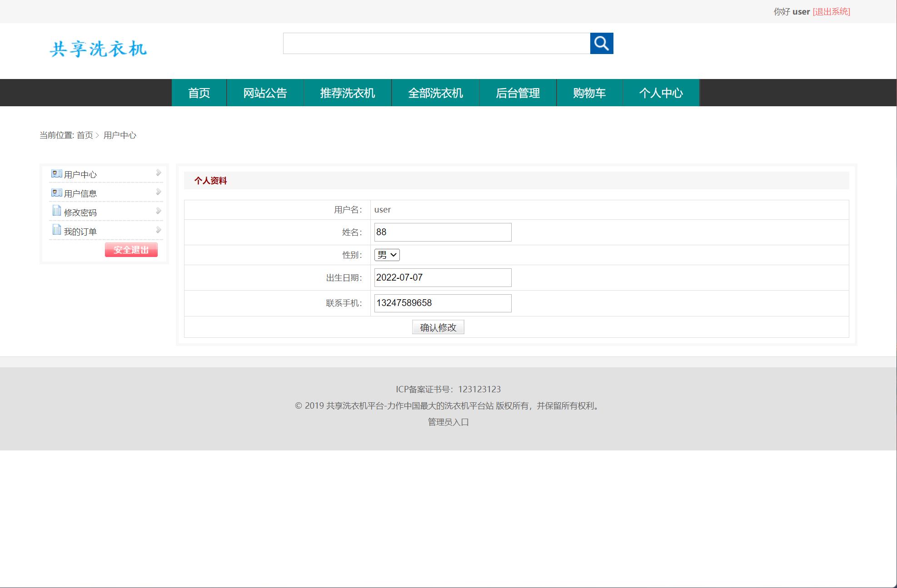Click the 退出系统 logout link
The width and height of the screenshot is (897, 588).
tap(831, 12)
